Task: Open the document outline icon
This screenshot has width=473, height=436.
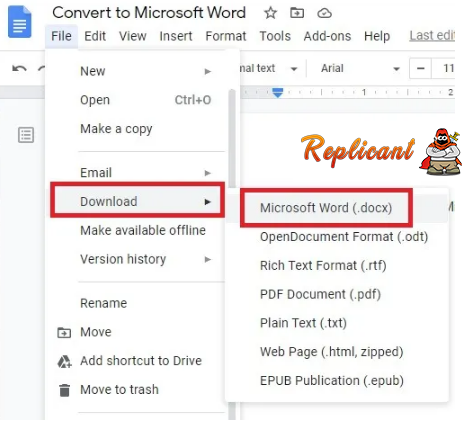Action: [x=26, y=135]
